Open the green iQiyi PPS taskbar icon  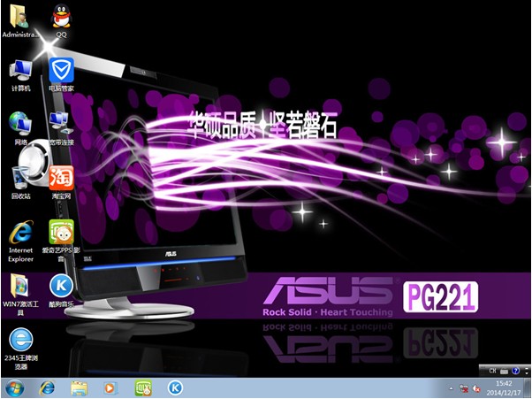point(143,388)
